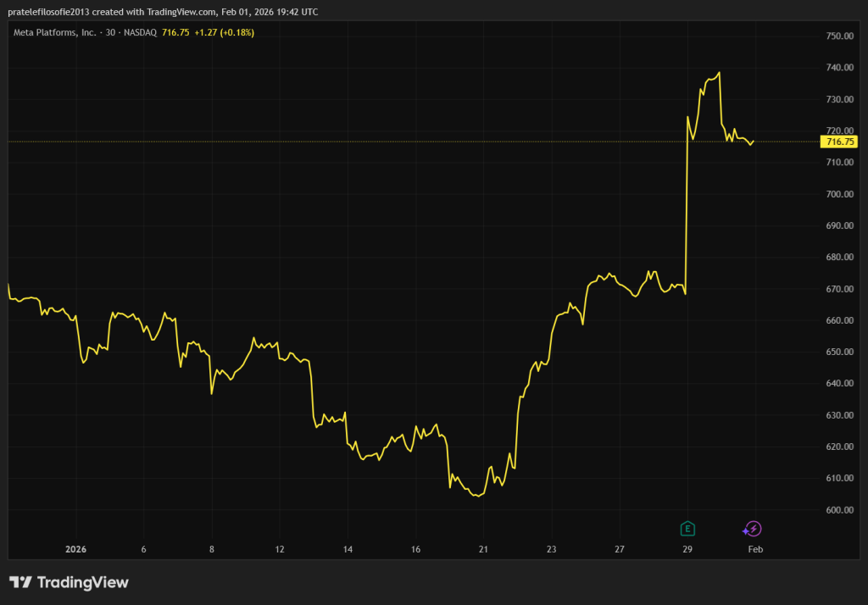The height and width of the screenshot is (605, 868).
Task: Click the 600.00 price axis label
Action: tap(838, 510)
